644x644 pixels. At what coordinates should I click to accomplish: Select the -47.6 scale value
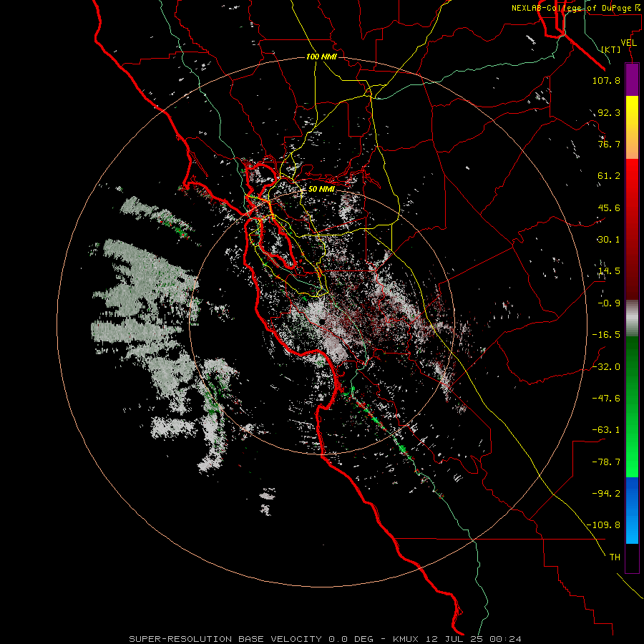[606, 399]
